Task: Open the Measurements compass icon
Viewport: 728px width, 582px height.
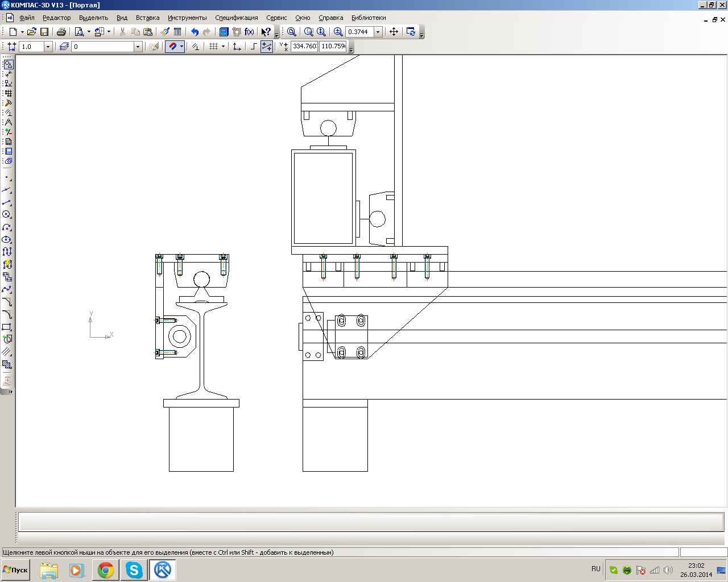Action: click(x=8, y=122)
